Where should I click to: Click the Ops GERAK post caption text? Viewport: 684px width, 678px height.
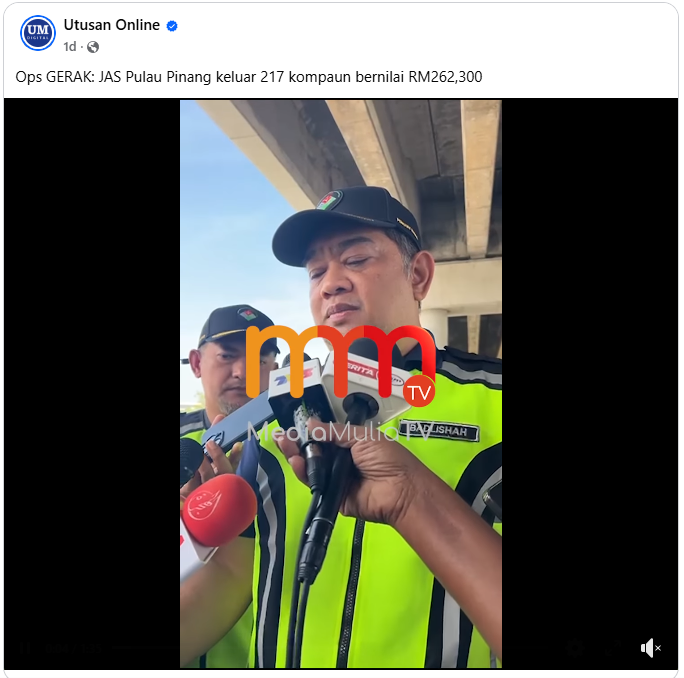point(249,77)
